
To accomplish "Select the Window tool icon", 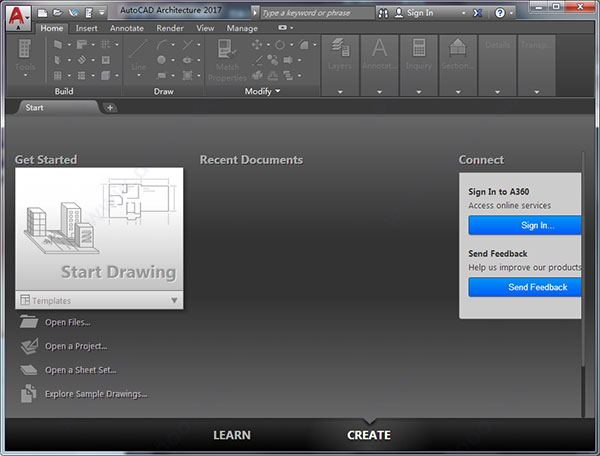I will 58,75.
